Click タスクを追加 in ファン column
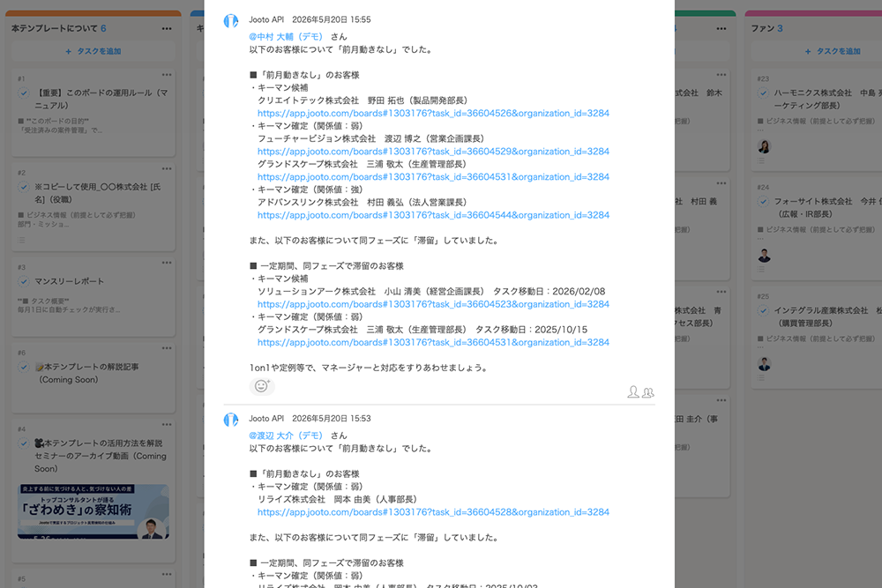This screenshot has height=588, width=882. point(833,51)
